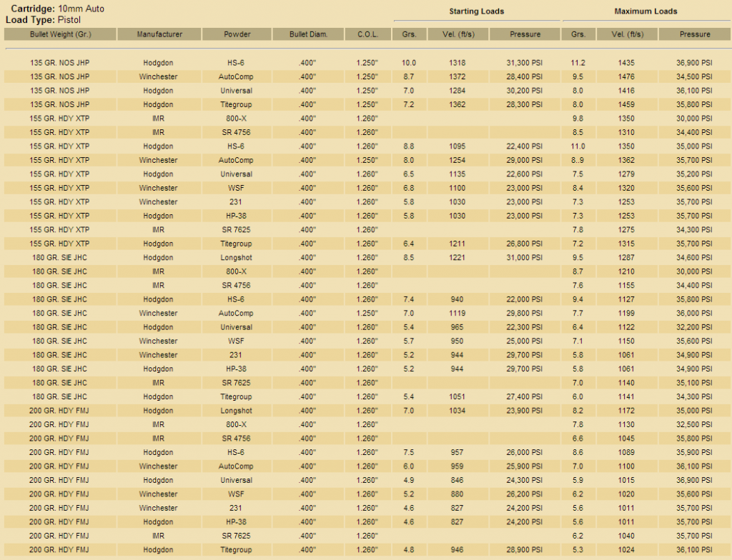
Task: Click WSF powder in the 180 GR. SIE JHC row
Action: click(236, 341)
